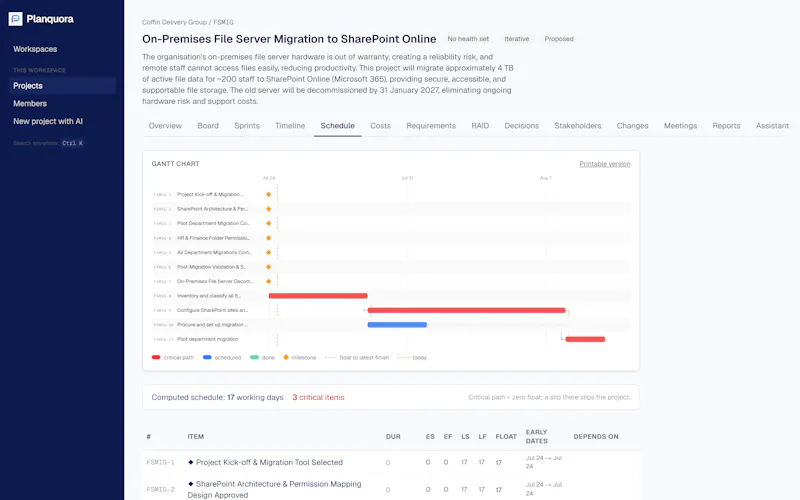This screenshot has width=800, height=500.
Task: Click the Inventory and classify red bar
Action: click(318, 296)
